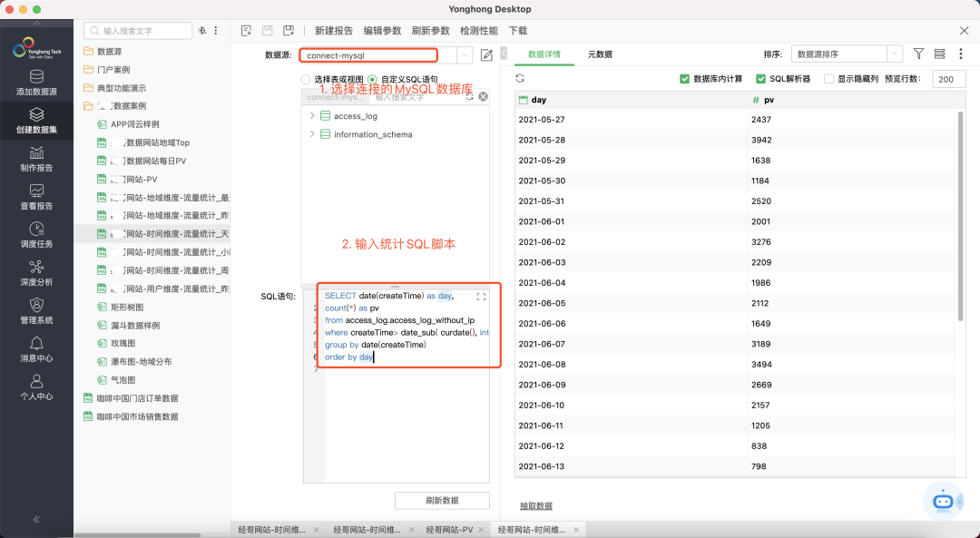Click 下载 in the toolbar
This screenshot has height=538, width=980.
tap(518, 31)
